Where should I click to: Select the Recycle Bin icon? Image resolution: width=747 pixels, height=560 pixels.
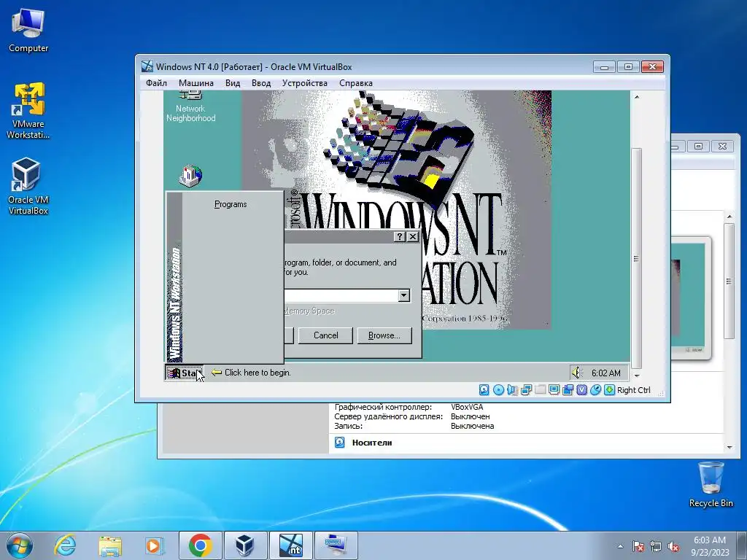click(711, 484)
